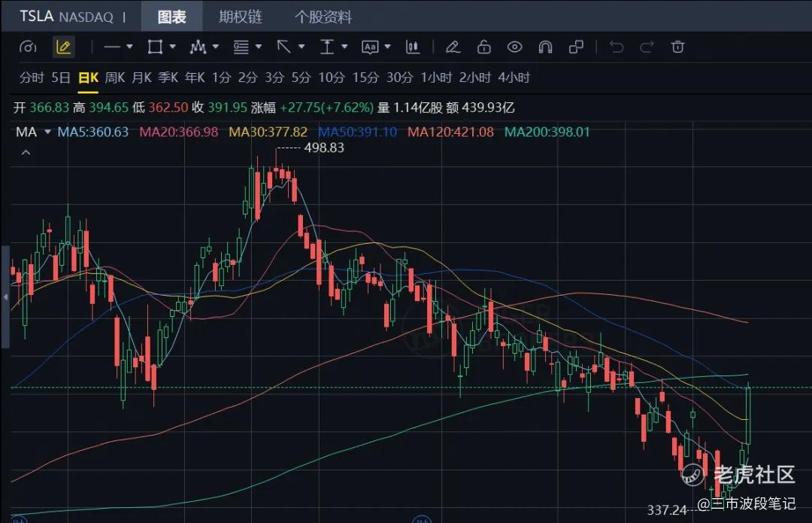Select the 2小时 timeframe

475,78
